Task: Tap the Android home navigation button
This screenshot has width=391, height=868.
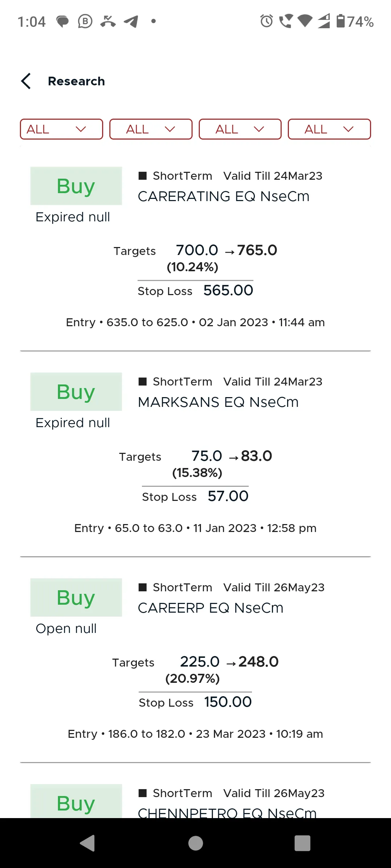Action: [x=195, y=843]
